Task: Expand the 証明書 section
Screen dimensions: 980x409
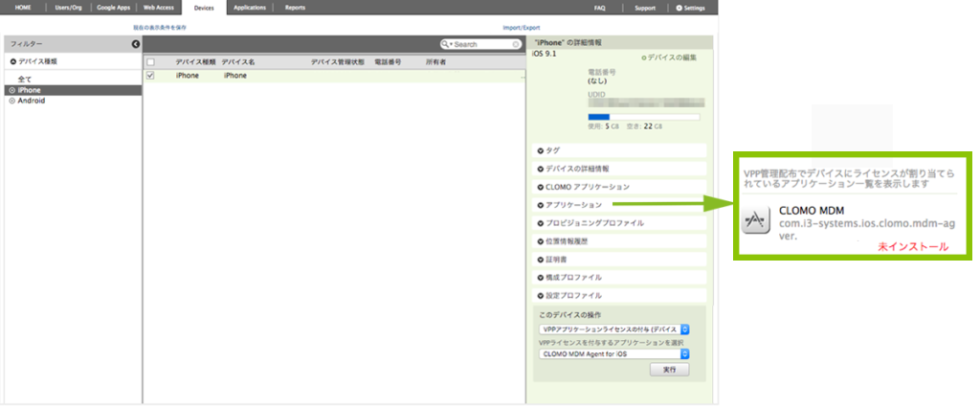Action: click(x=619, y=259)
